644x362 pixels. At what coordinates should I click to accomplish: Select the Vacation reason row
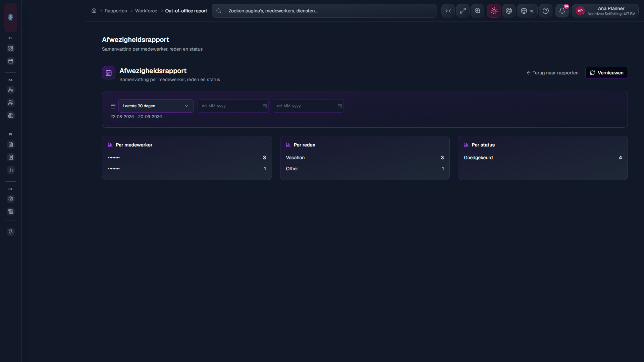click(x=365, y=158)
